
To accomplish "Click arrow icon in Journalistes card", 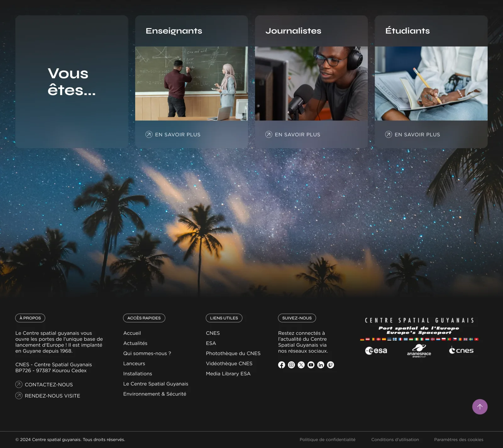I will pos(269,134).
